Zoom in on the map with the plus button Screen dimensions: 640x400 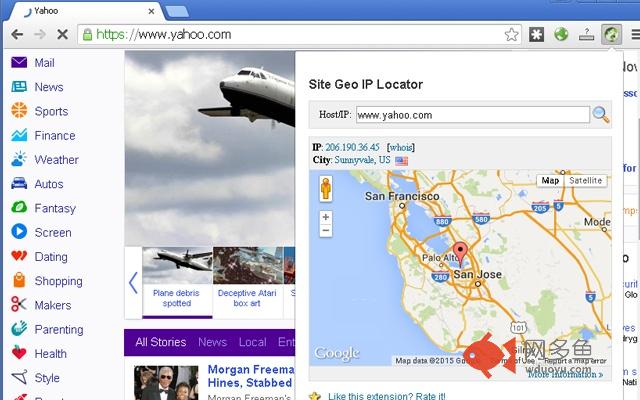pos(326,217)
